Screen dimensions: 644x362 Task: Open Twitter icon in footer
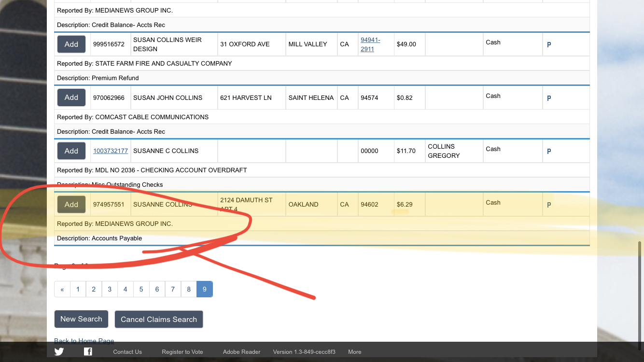click(59, 351)
